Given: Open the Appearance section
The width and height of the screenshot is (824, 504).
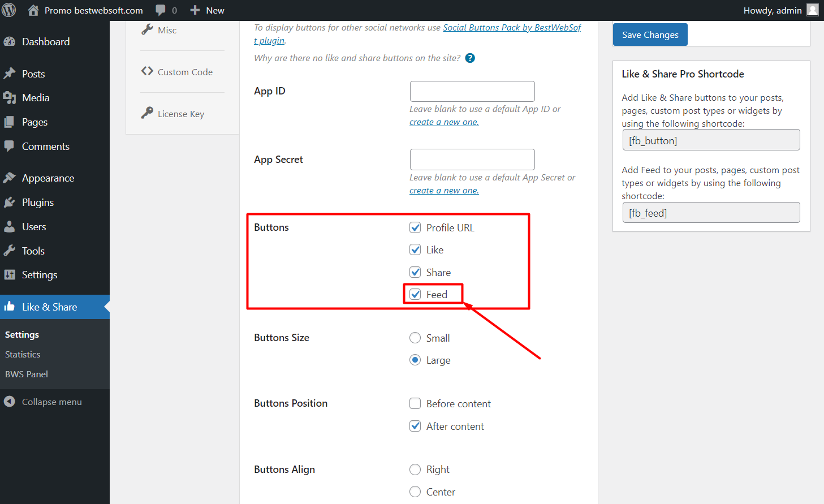Looking at the screenshot, I should pos(48,178).
